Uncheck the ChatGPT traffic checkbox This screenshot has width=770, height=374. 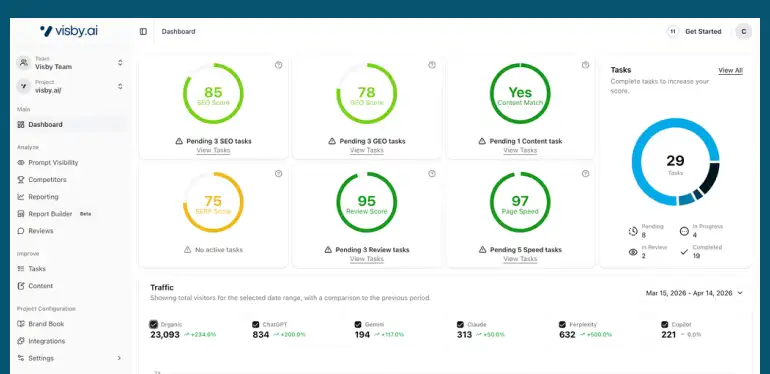click(x=256, y=324)
